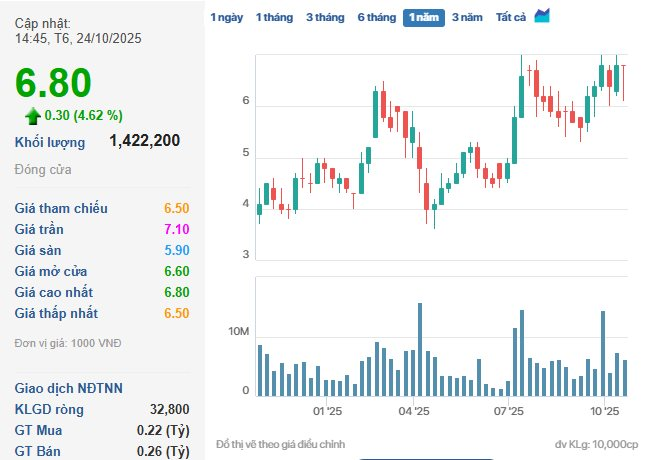Click the current price 6.80

click(x=53, y=84)
